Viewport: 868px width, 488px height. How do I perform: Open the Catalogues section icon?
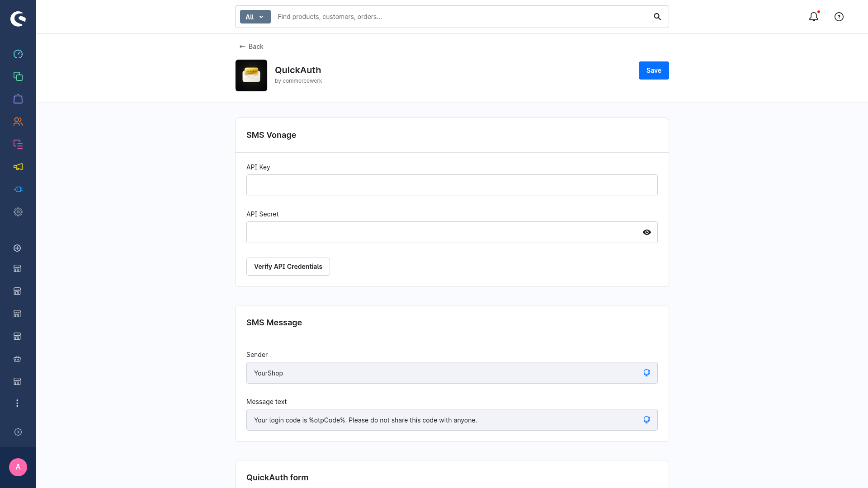click(18, 76)
